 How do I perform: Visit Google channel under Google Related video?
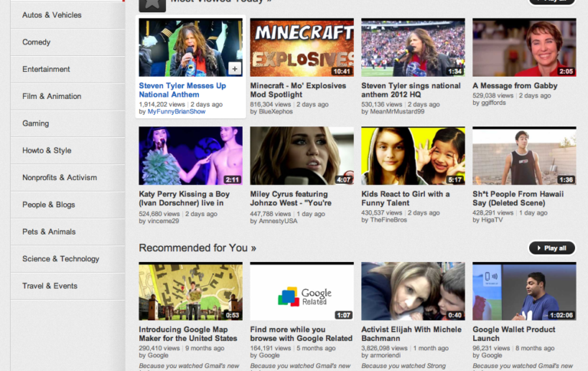click(269, 355)
